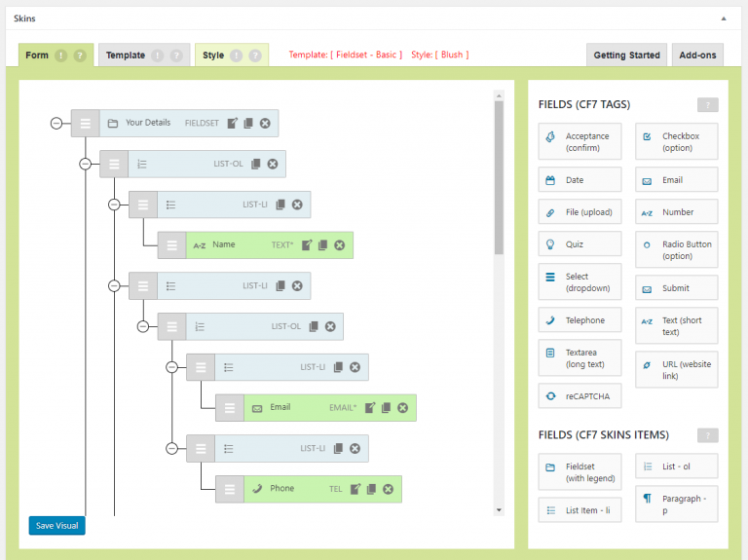Collapse the Skins panel with arrow

pos(723,19)
